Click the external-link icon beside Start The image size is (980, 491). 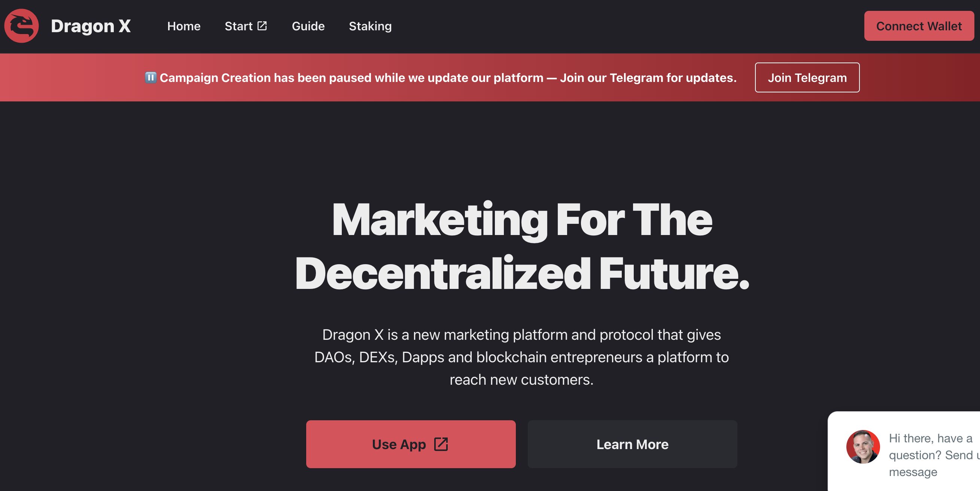262,26
